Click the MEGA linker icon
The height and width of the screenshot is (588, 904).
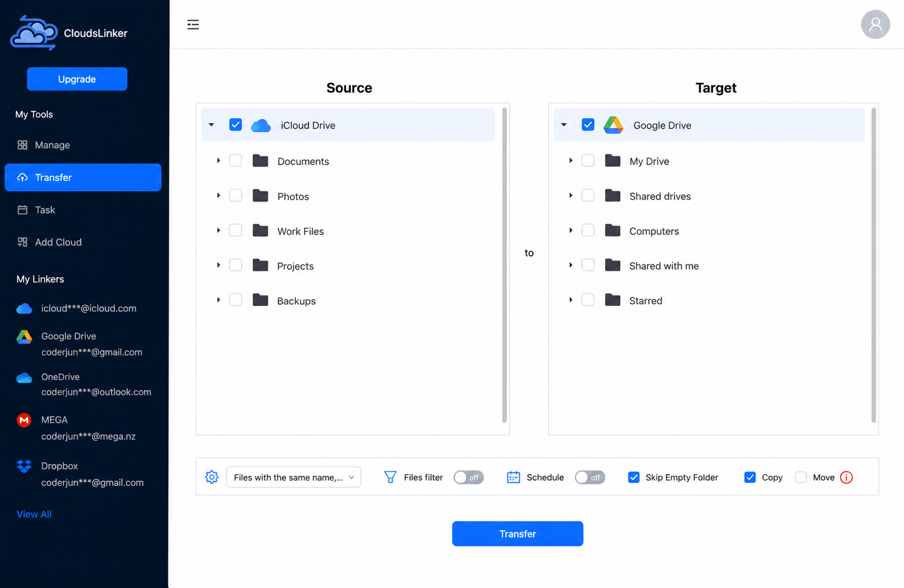tap(24, 420)
